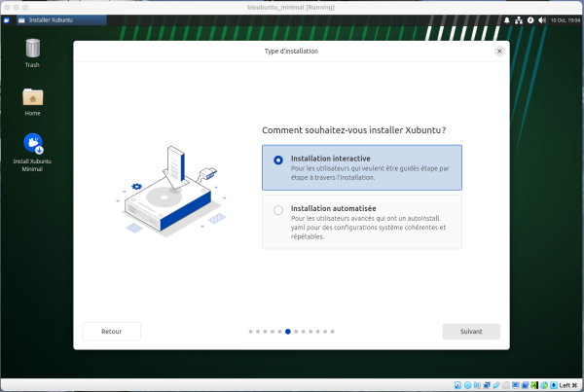Click the autoinstall.yaml description text
This screenshot has width=584, height=392.
pos(368,228)
